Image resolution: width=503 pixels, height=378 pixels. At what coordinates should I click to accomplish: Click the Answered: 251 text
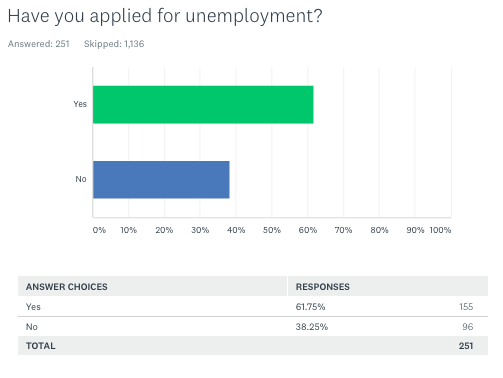point(39,44)
